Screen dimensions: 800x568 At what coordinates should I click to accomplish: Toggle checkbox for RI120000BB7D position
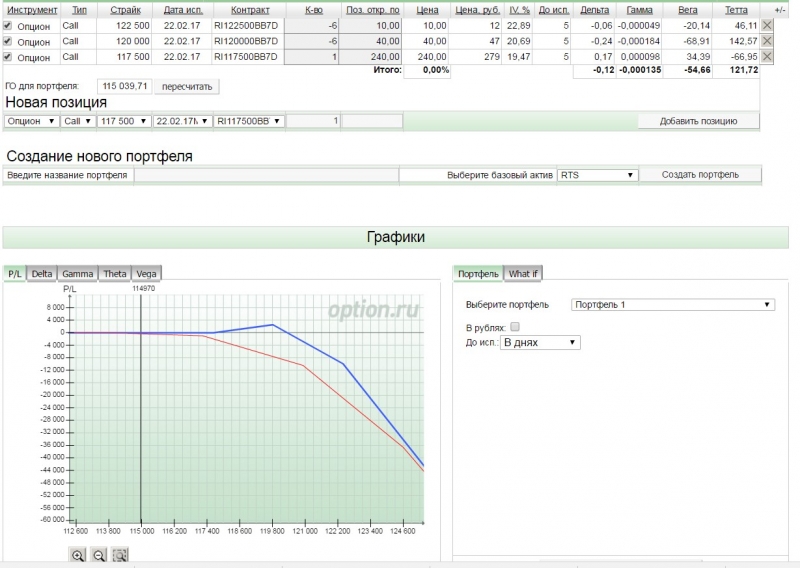[x=8, y=41]
